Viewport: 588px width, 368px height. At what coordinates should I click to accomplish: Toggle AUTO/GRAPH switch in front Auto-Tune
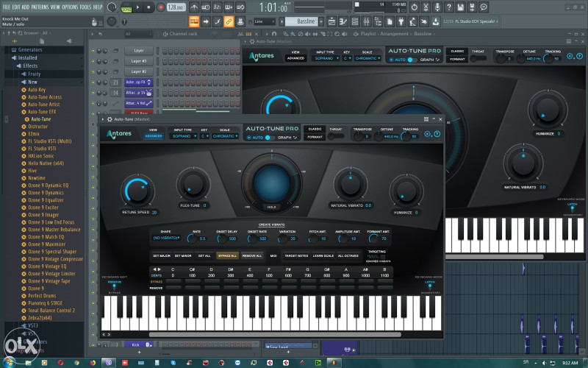(x=270, y=138)
